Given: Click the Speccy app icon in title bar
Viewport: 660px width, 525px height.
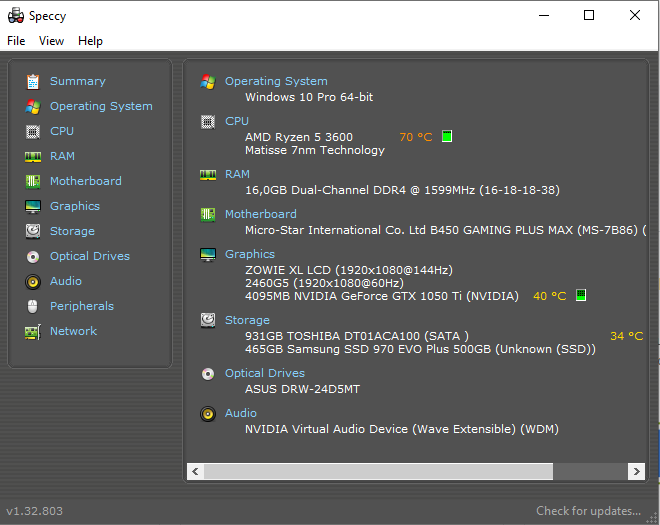Looking at the screenshot, I should [16, 16].
